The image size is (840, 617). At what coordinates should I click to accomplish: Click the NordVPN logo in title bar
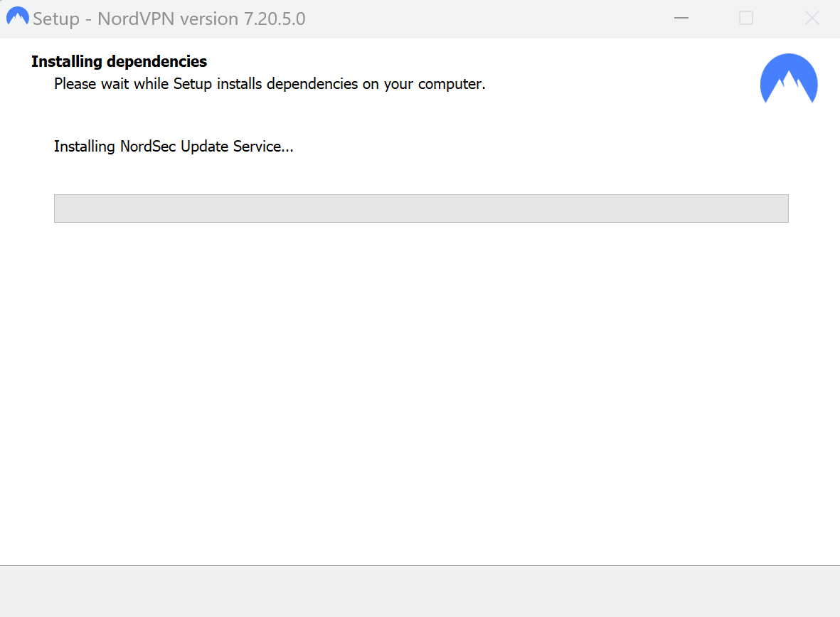coord(17,16)
